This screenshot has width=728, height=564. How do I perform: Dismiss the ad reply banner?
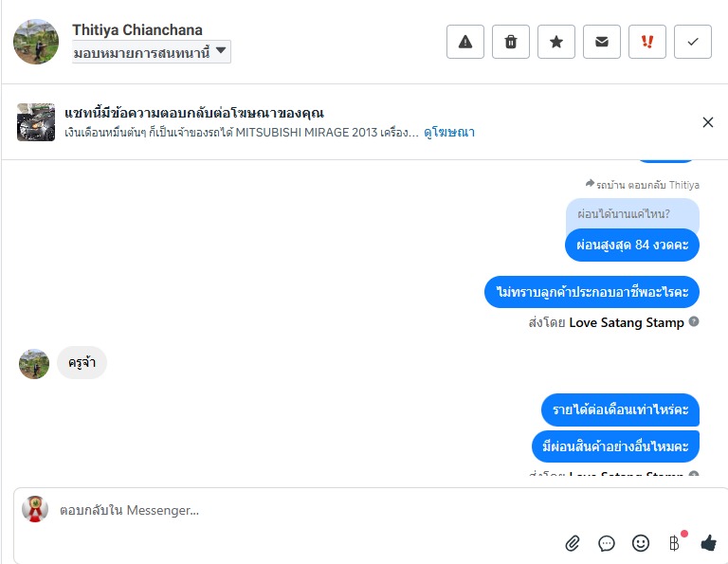point(708,122)
